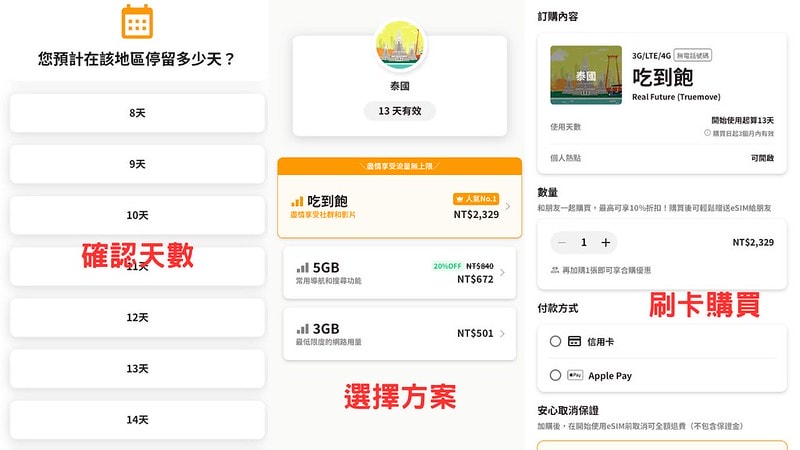Click the credit card icon
The image size is (800, 450).
(x=575, y=341)
